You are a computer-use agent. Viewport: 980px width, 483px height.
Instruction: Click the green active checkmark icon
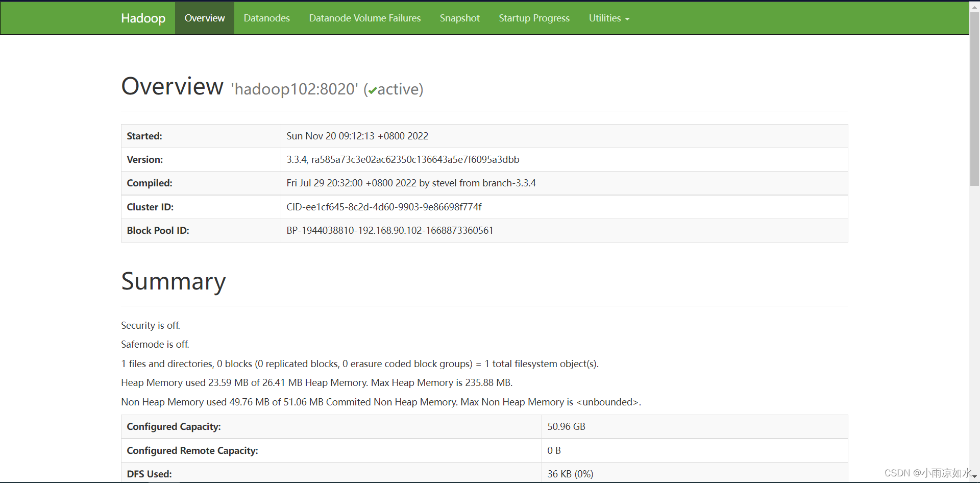tap(373, 90)
